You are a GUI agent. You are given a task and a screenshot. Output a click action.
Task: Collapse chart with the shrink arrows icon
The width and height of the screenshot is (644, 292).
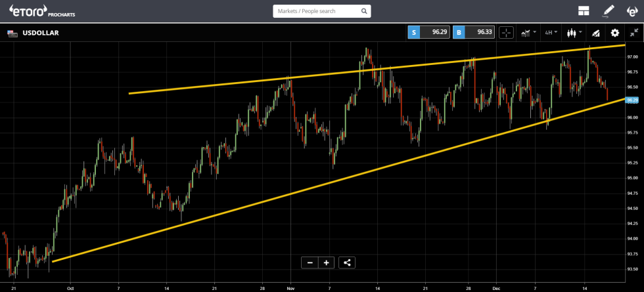633,32
